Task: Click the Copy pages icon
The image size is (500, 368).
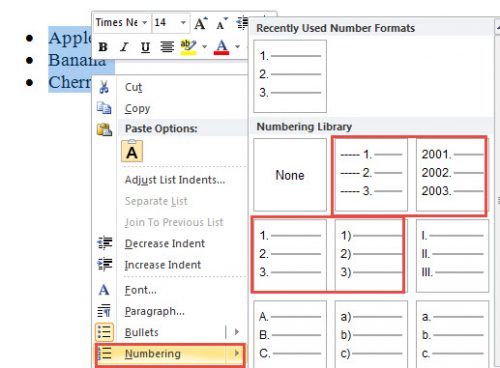Action: [104, 108]
